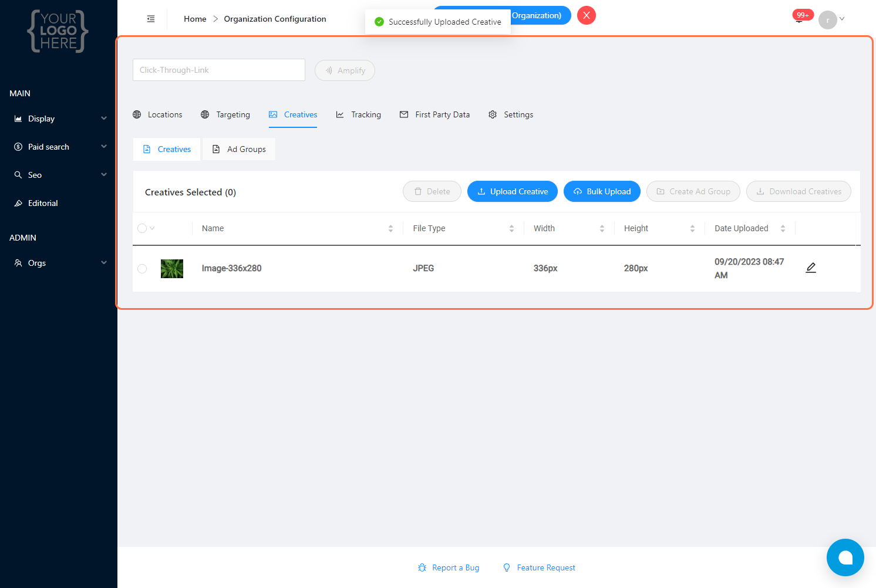Switch to the Settings tab
Viewport: 876px width, 588px height.
point(511,114)
